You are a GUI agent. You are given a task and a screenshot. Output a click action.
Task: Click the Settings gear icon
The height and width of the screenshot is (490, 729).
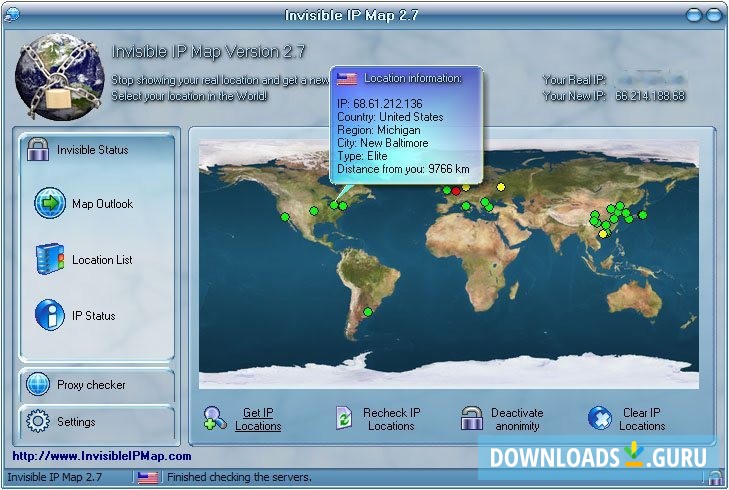tap(38, 421)
